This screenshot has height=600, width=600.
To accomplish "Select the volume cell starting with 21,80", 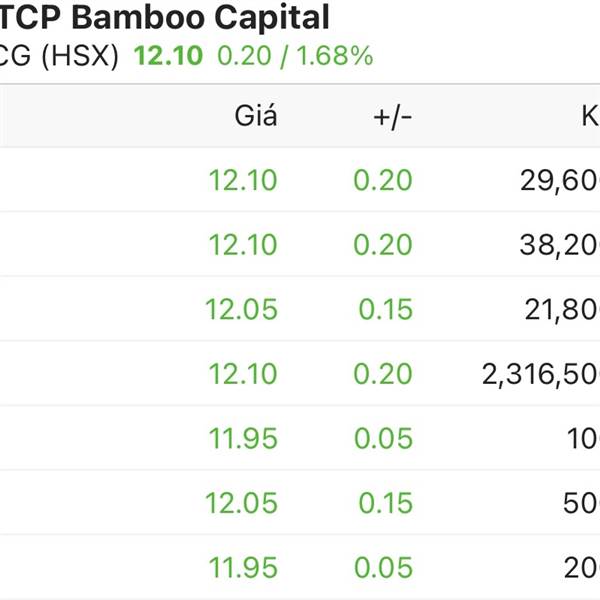I will (x=562, y=310).
